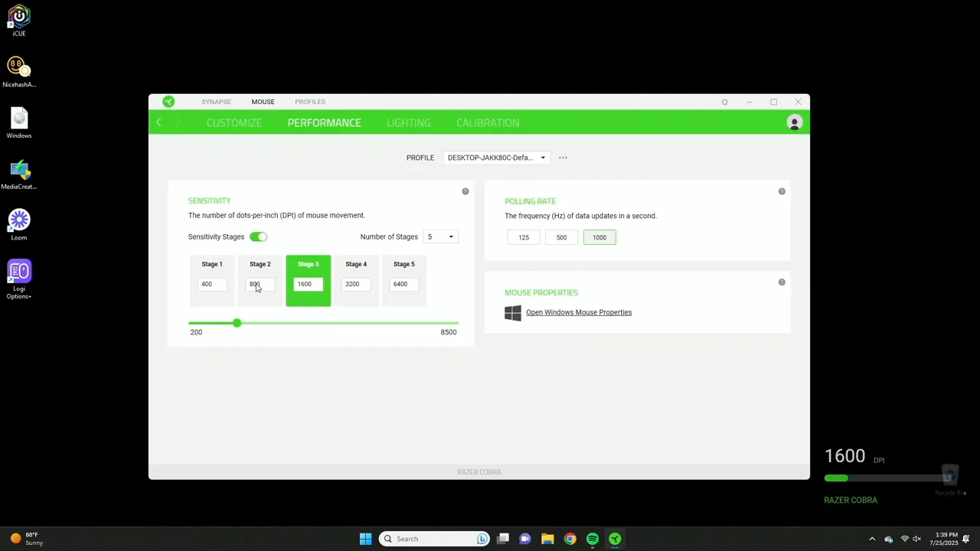This screenshot has height=551, width=980.
Task: Show help for the Mouse Properties section
Action: coord(782,282)
